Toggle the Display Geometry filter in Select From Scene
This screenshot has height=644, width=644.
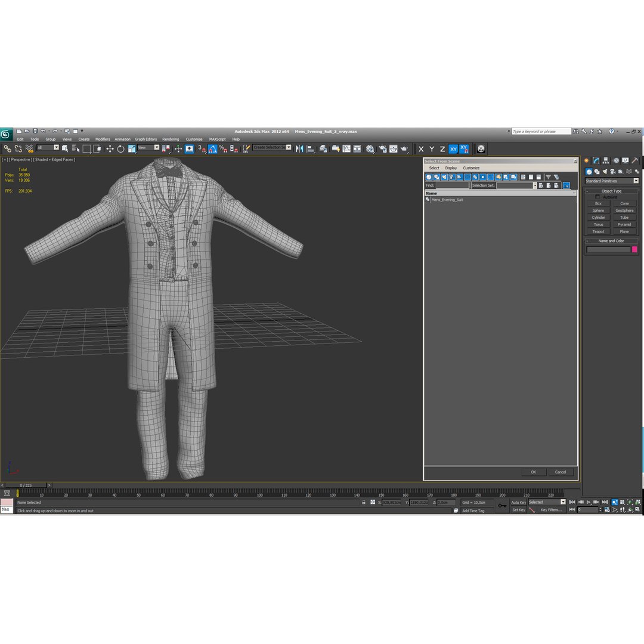click(429, 177)
